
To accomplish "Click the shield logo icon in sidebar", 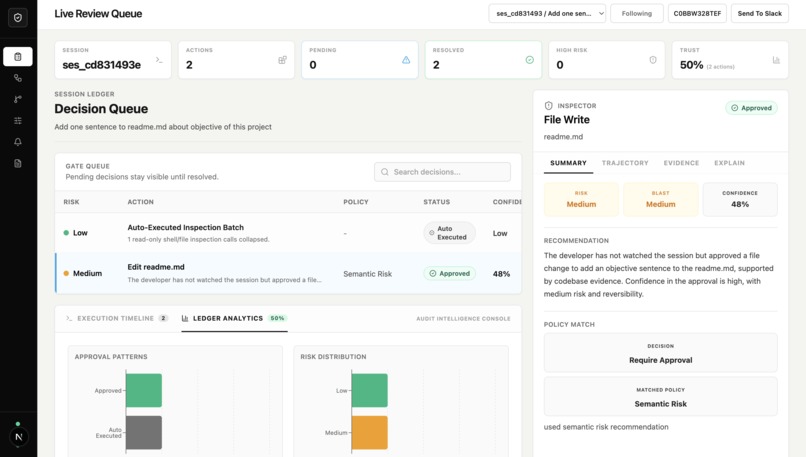I will click(x=18, y=17).
